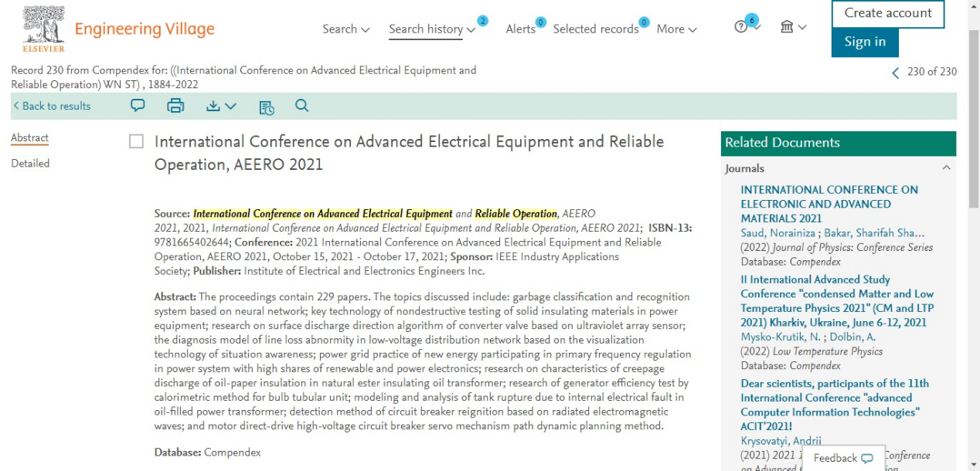
Task: Click the Sign in button
Action: pos(864,42)
